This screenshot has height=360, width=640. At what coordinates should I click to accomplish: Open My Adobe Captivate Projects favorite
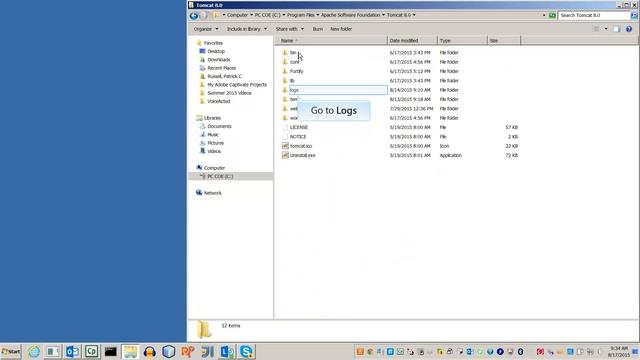coord(237,85)
